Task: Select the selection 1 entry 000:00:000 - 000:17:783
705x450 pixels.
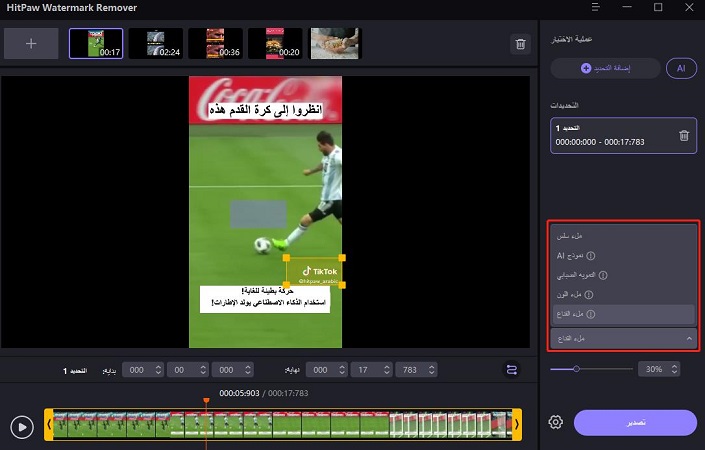Action: click(623, 135)
